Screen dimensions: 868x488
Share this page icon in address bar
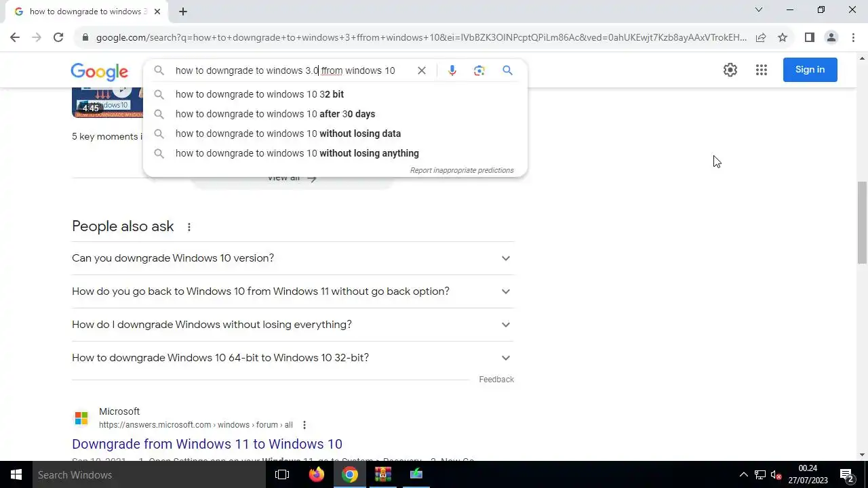[761, 37]
